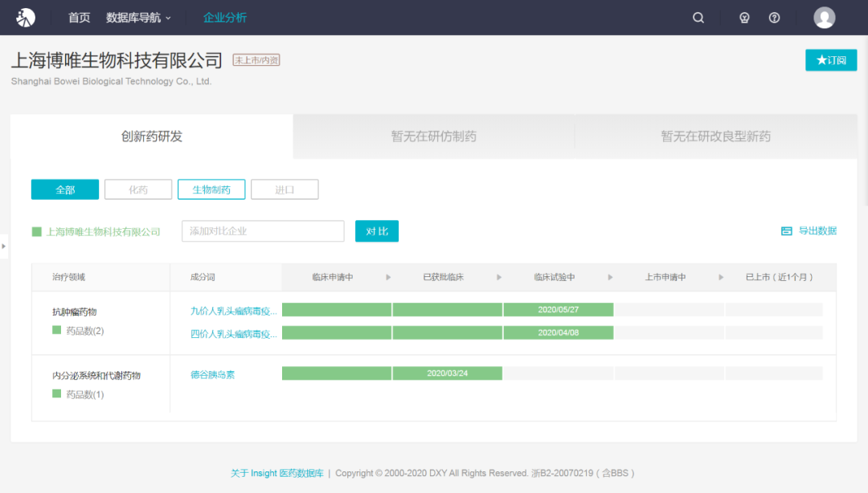Viewport: 868px width, 493px height.
Task: Click the 上市申请中 column header
Action: [665, 277]
